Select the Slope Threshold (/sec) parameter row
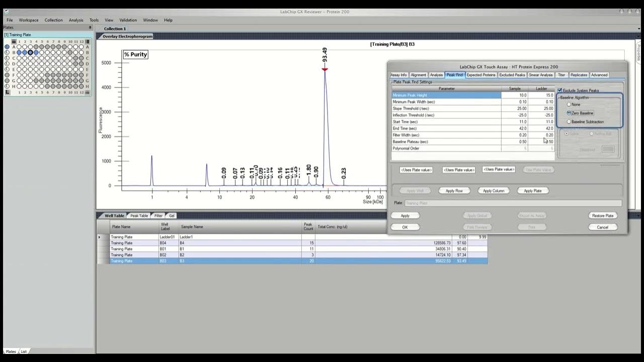The height and width of the screenshot is (362, 644). click(x=473, y=109)
